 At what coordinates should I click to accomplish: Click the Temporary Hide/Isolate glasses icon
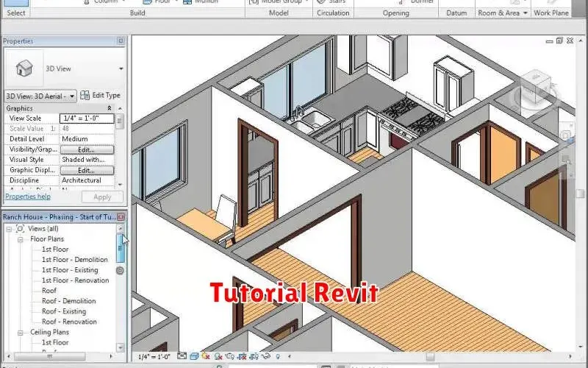(x=266, y=356)
